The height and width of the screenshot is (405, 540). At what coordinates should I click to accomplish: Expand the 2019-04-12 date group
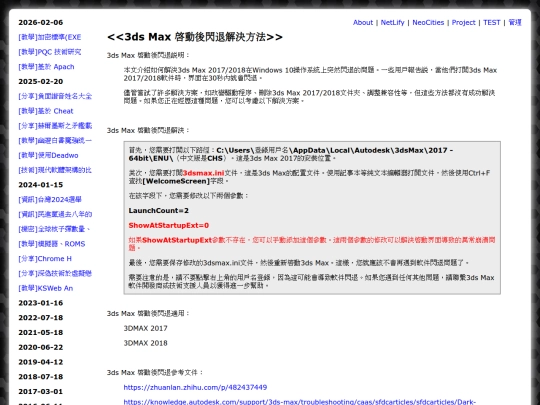tap(41, 362)
